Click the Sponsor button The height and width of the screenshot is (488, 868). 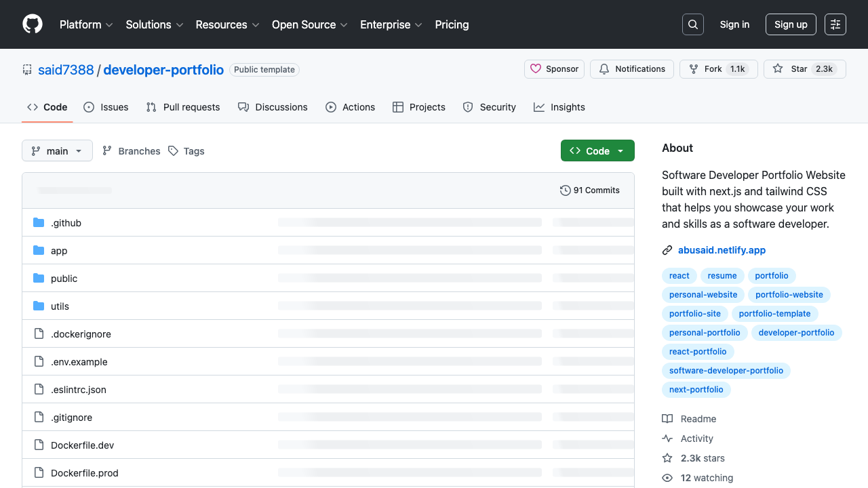pyautogui.click(x=554, y=68)
